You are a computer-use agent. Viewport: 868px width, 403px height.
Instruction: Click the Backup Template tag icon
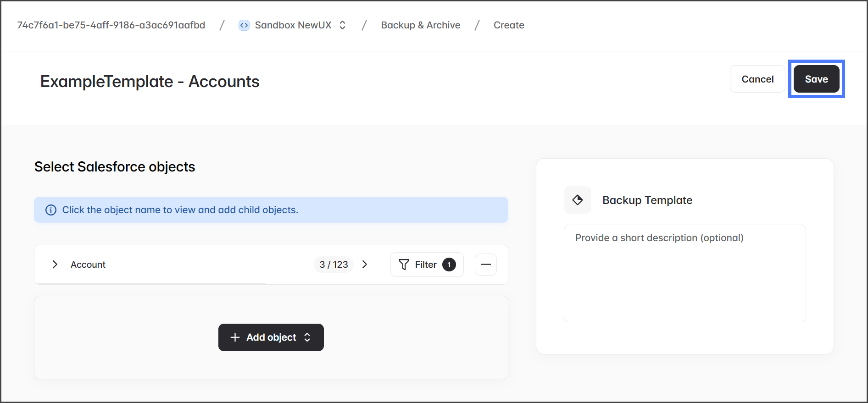click(x=577, y=200)
